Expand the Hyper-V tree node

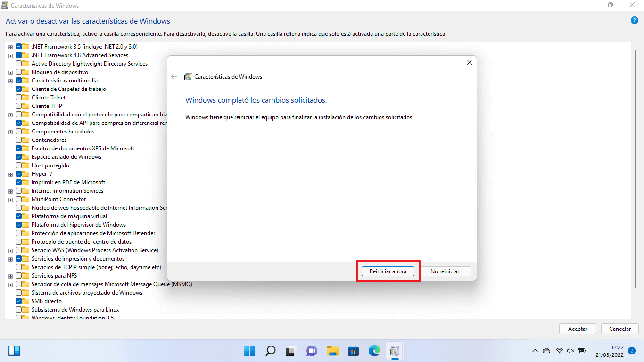click(10, 174)
